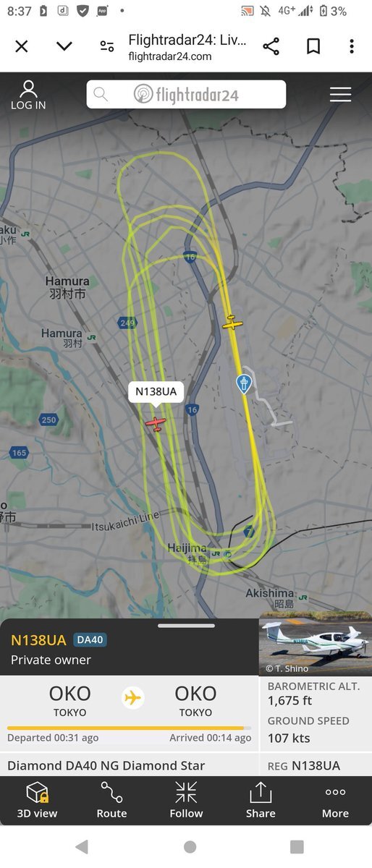Open site settings icon beside URL
The width and height of the screenshot is (372, 868).
[x=107, y=46]
